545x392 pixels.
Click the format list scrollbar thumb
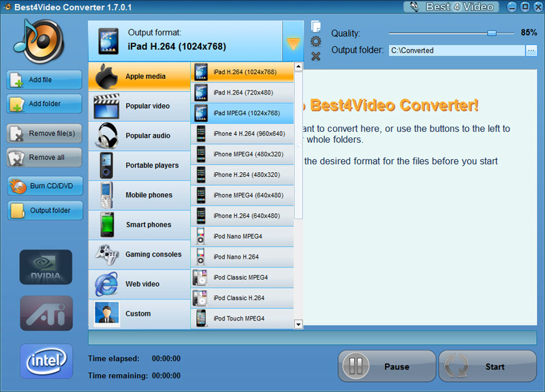click(x=298, y=146)
